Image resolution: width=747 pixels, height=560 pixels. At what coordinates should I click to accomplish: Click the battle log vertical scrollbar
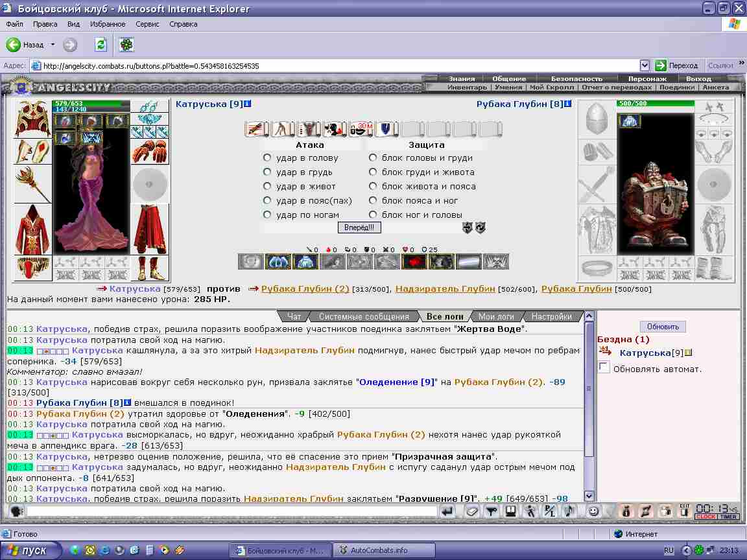tap(589, 406)
